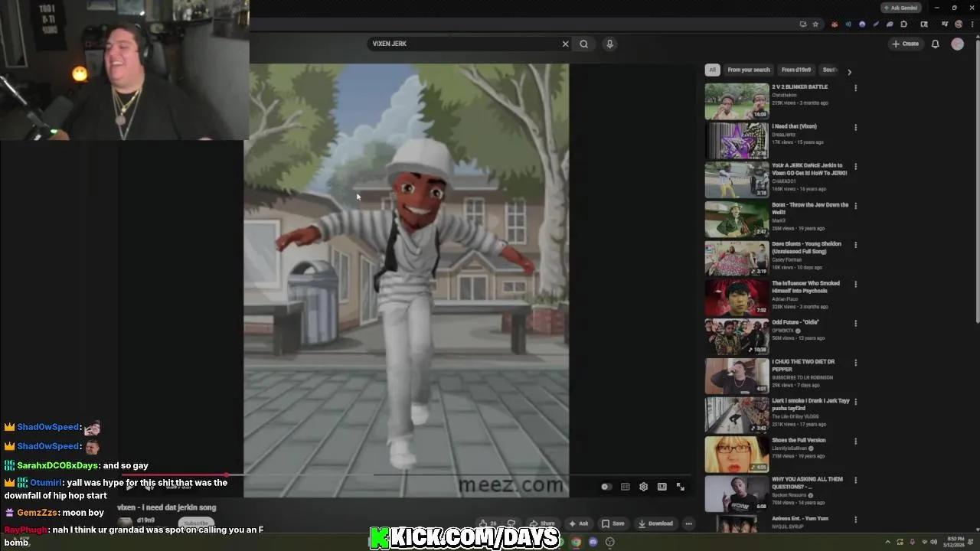The width and height of the screenshot is (980, 551).
Task: Open options for Shoes the Full Version
Action: coord(855,441)
